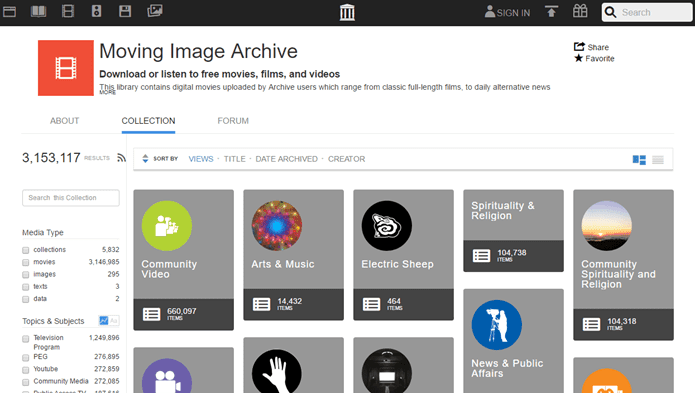Open Electric Sheep title link
Image resolution: width=695 pixels, height=393 pixels.
pyautogui.click(x=397, y=264)
